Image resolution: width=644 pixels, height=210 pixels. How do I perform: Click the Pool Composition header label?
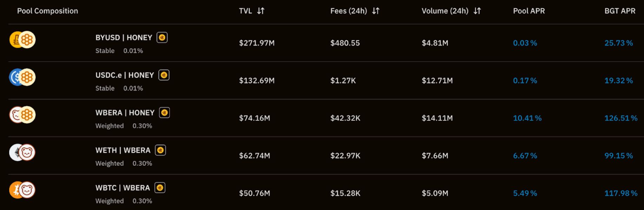tap(48, 11)
